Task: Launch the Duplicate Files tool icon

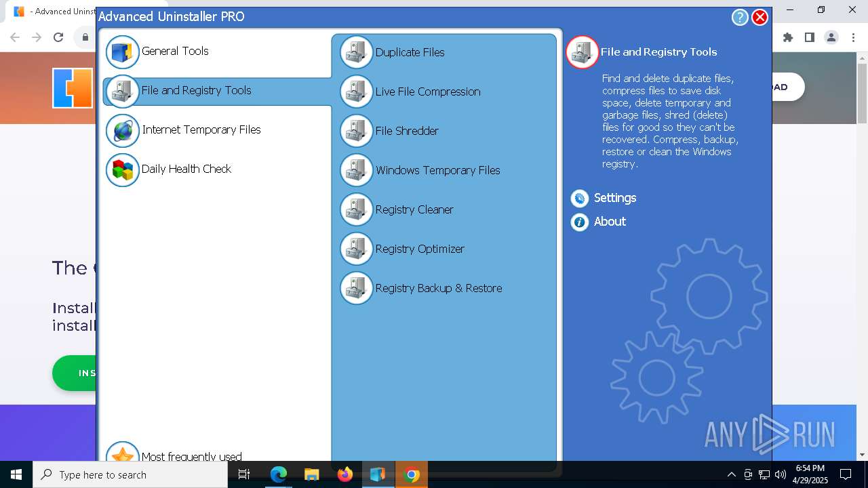Action: tap(357, 53)
